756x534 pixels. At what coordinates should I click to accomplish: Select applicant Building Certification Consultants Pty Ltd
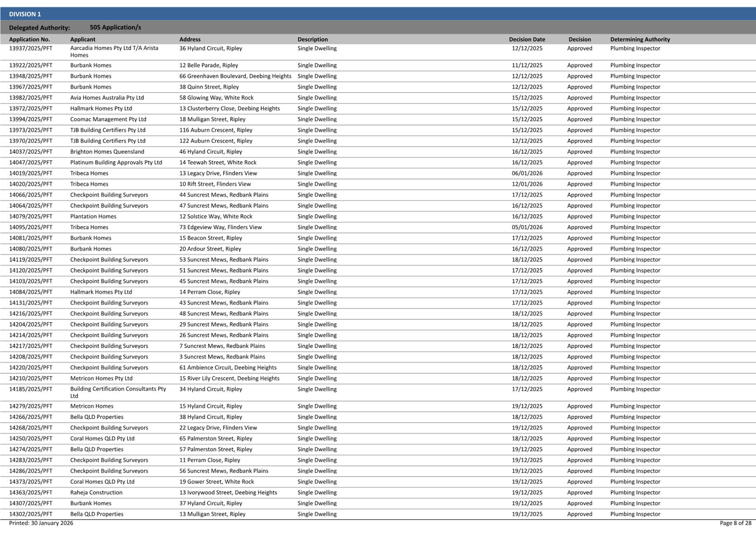tap(118, 392)
